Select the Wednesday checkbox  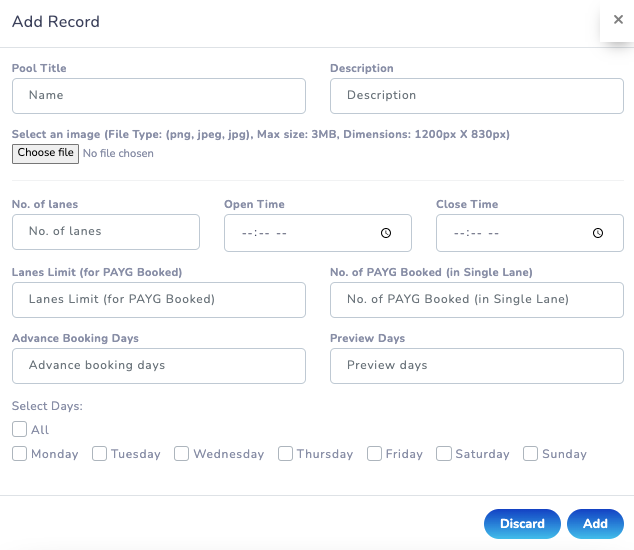pyautogui.click(x=182, y=454)
